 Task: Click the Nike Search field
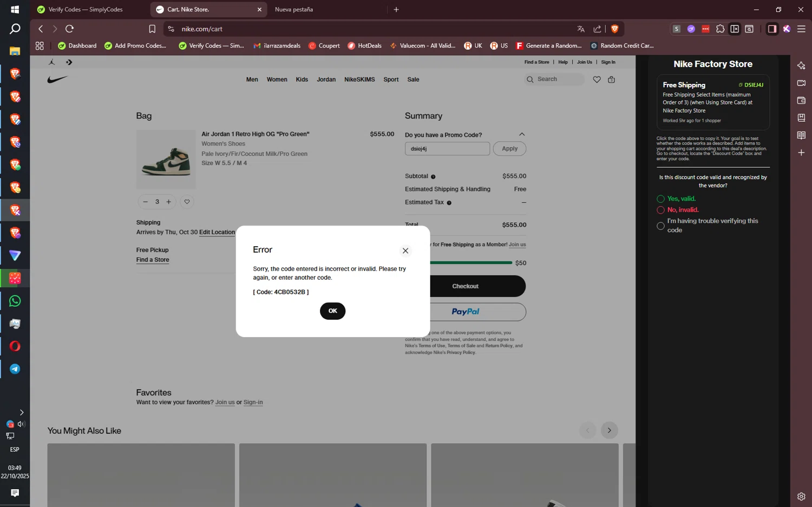pyautogui.click(x=554, y=80)
